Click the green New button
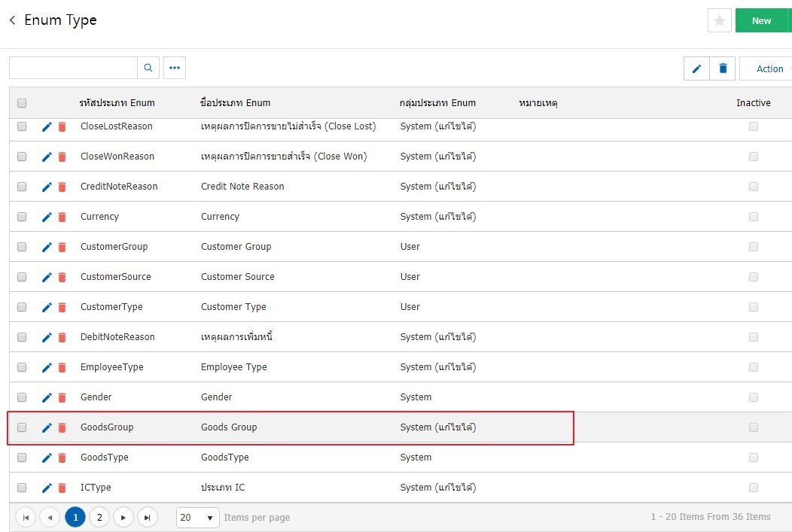Viewport: 792px width, 532px height. [761, 21]
